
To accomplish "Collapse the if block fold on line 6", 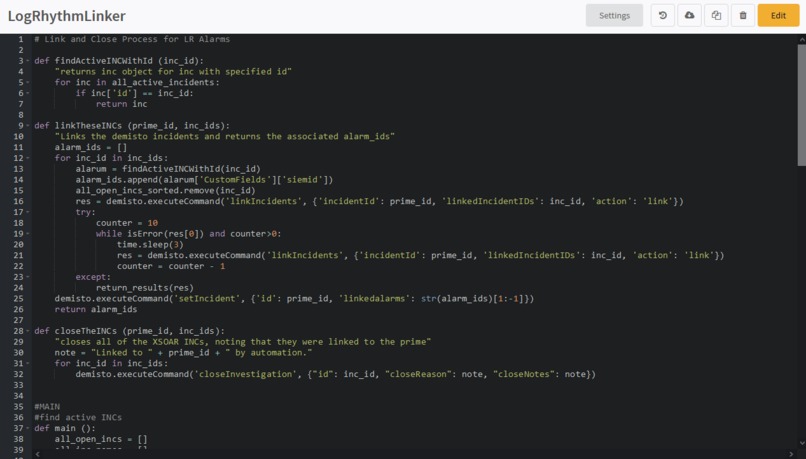I will [x=28, y=93].
